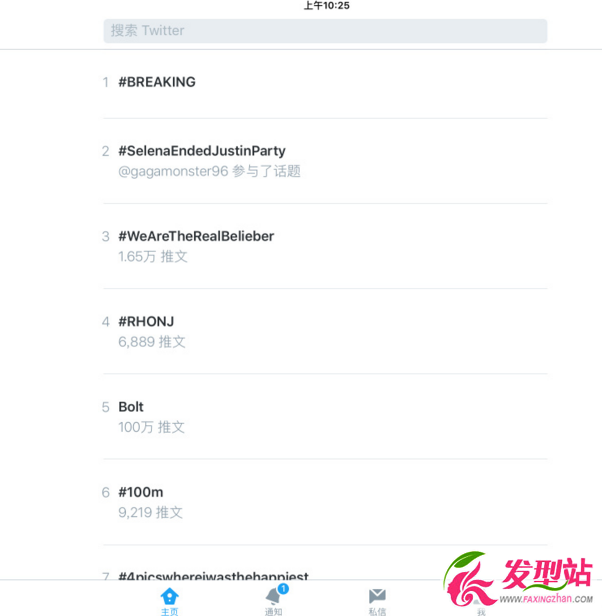
Task: Focus the 搜索 Twitter search field
Action: coord(325,31)
